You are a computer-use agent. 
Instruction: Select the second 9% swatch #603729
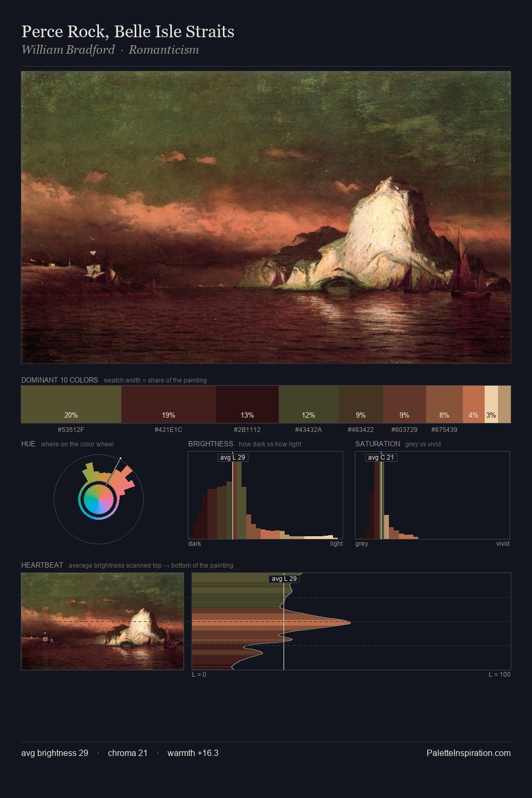pos(404,404)
